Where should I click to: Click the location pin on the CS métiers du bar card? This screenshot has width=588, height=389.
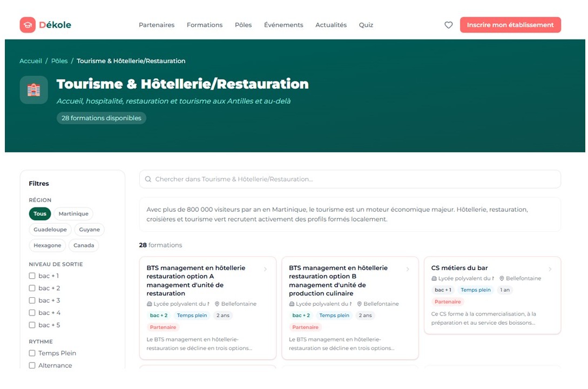coord(502,279)
